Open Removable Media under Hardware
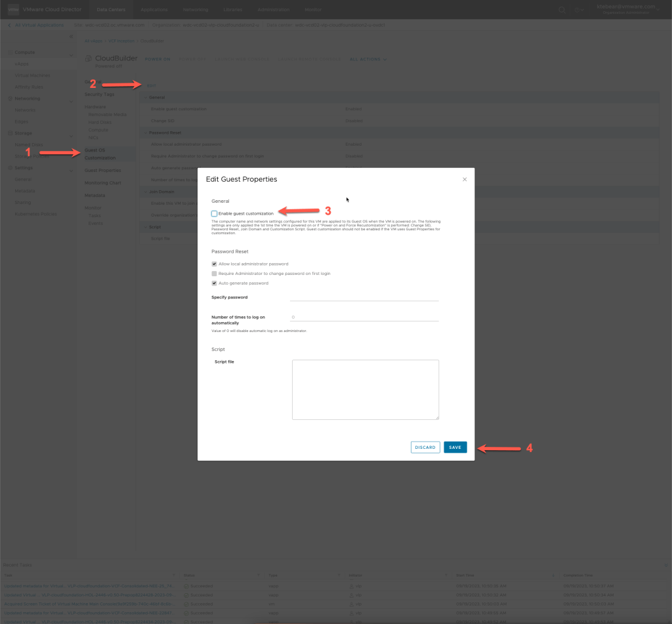 [x=107, y=115]
